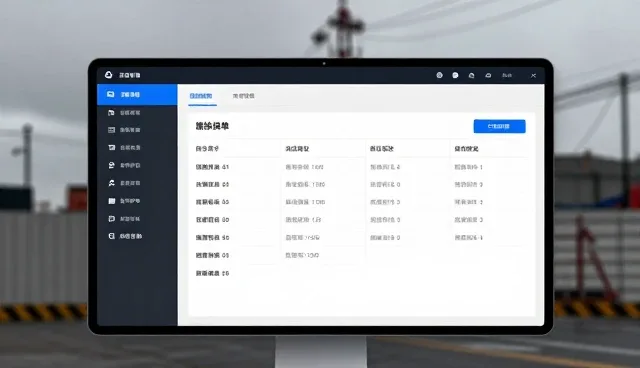This screenshot has height=368, width=640.
Task: Click the round globe-like title bar icon
Action: [x=439, y=75]
